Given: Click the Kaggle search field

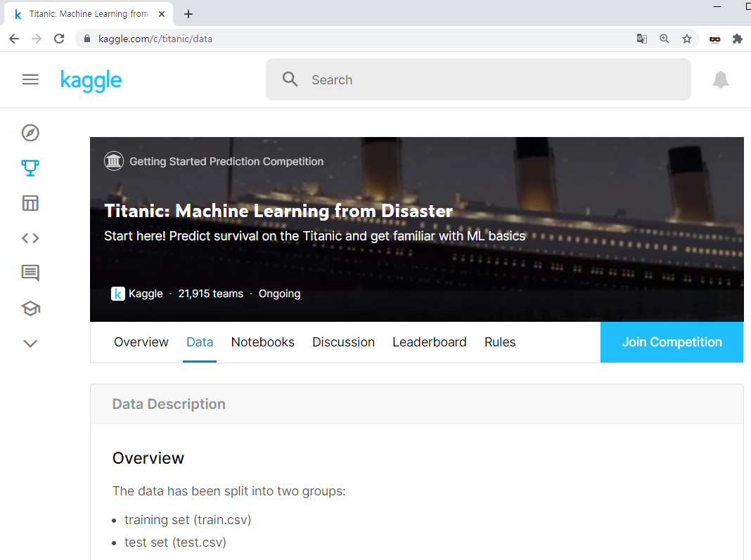Looking at the screenshot, I should pyautogui.click(x=478, y=80).
